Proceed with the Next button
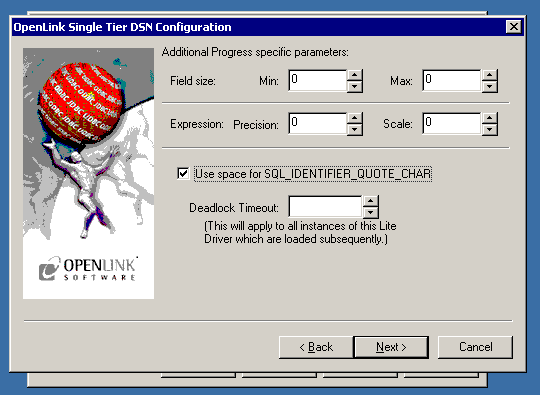Screen dimensions: 540x395 [x=391, y=347]
